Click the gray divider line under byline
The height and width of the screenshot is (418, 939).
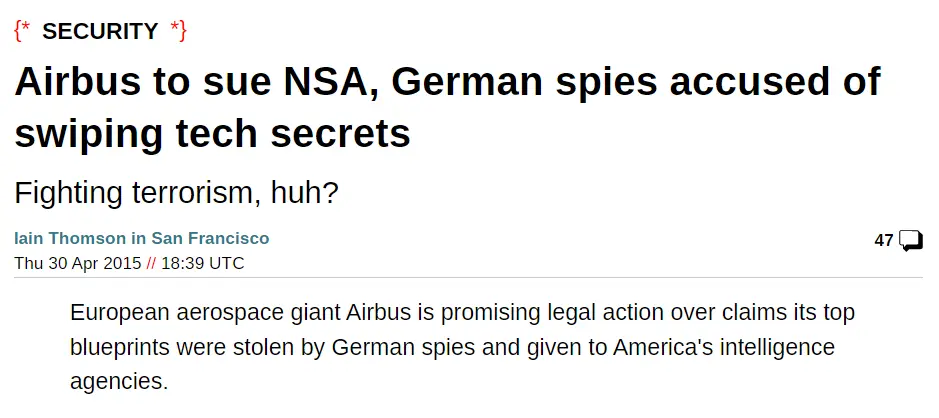coord(469,278)
